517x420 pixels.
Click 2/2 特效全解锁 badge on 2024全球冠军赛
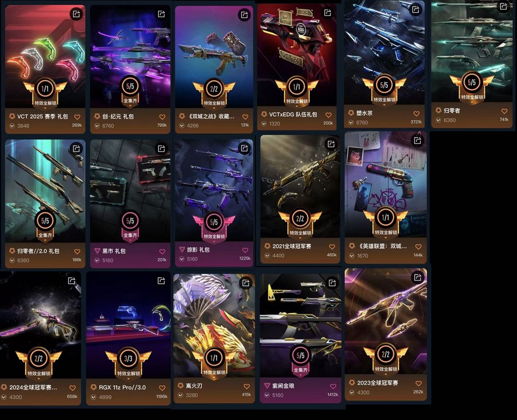tap(39, 363)
